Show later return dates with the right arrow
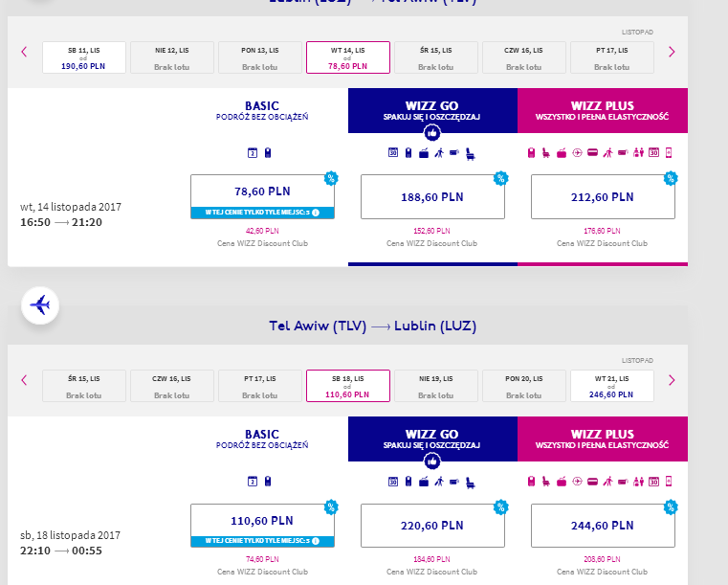Image resolution: width=728 pixels, height=585 pixels. click(672, 380)
